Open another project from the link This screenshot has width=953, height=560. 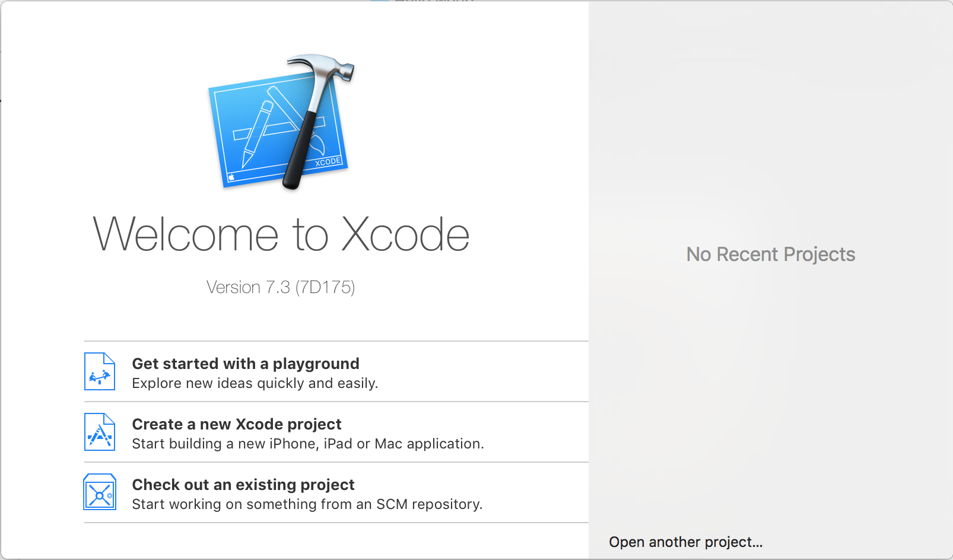point(685,542)
